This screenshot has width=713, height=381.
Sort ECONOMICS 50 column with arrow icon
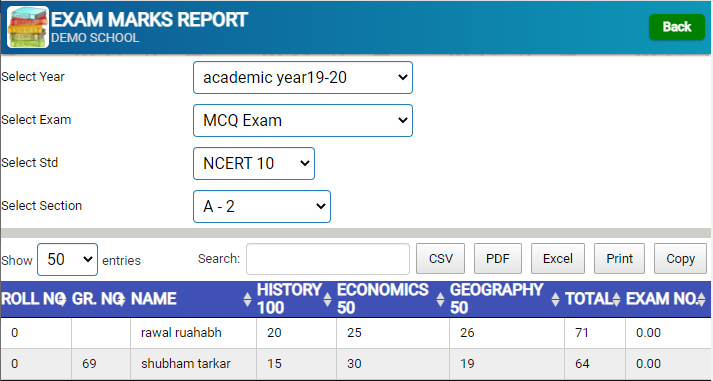point(440,299)
